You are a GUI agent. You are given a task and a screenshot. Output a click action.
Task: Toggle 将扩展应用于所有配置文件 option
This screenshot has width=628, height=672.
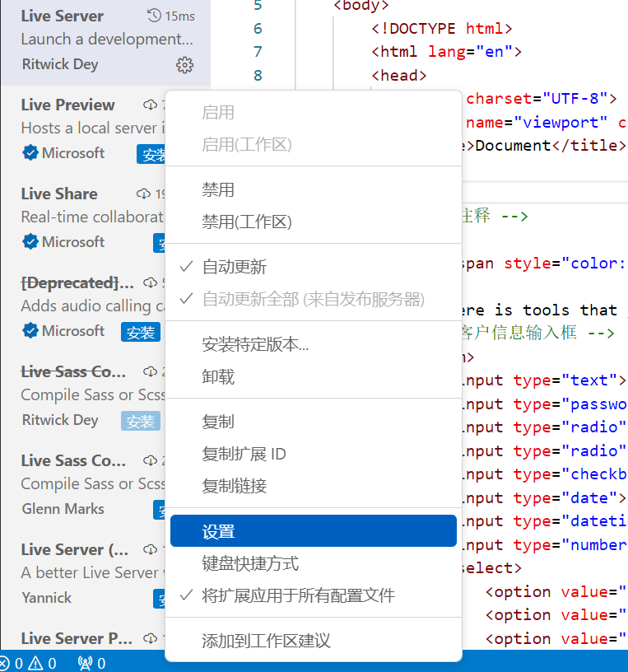[313, 595]
